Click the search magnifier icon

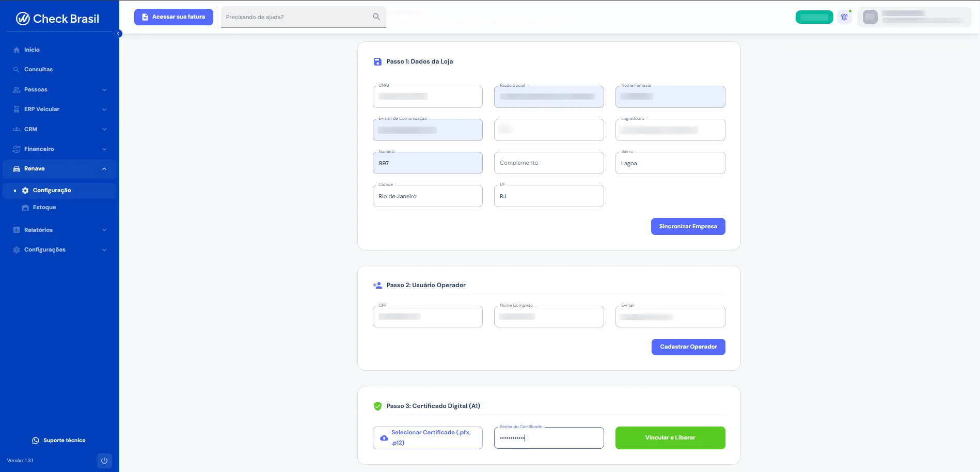pos(376,17)
